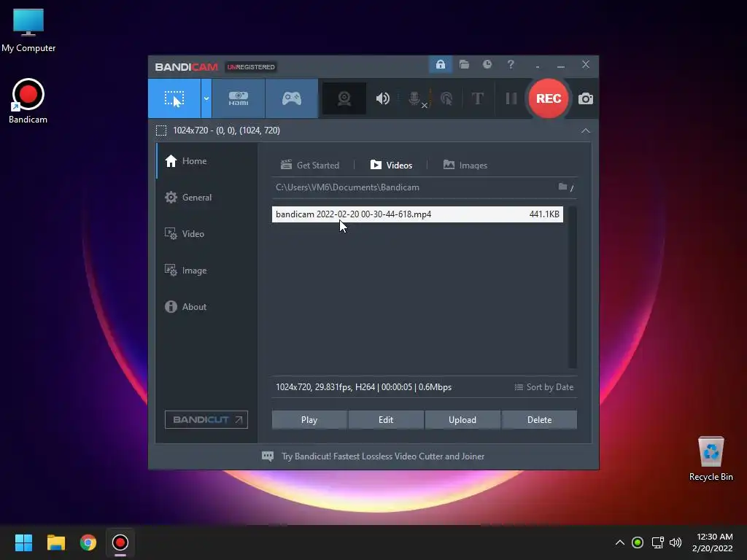747x560 pixels.
Task: Open the scheduled recording clock icon
Action: click(x=487, y=64)
